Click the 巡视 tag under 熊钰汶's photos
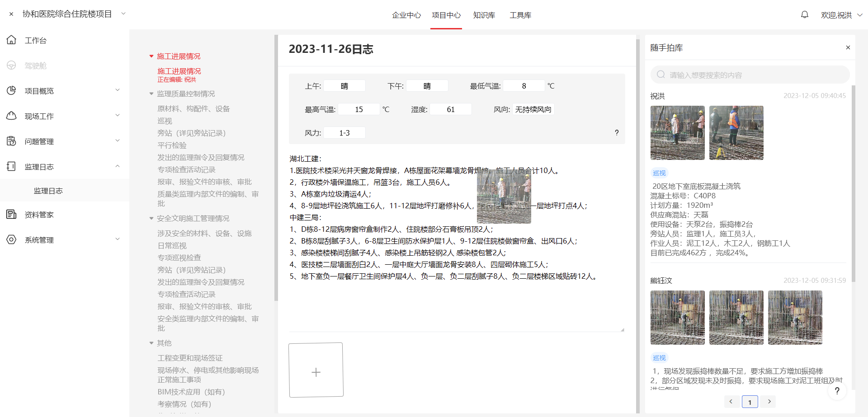 [659, 358]
